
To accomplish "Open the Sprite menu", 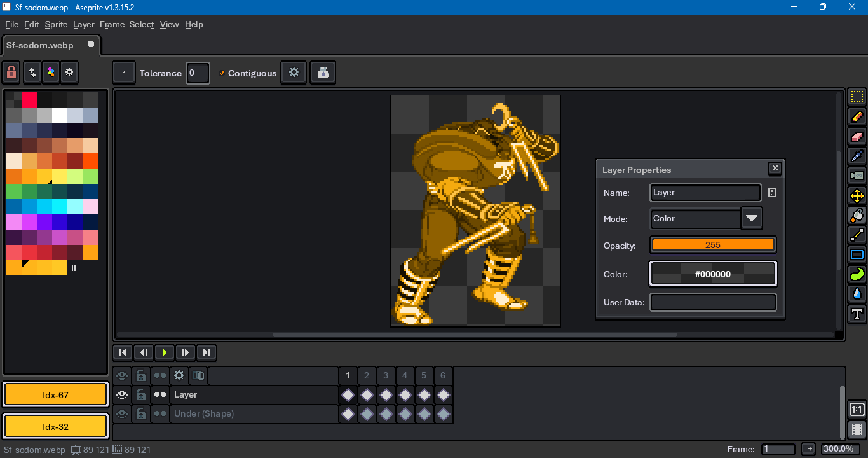I will (x=56, y=24).
